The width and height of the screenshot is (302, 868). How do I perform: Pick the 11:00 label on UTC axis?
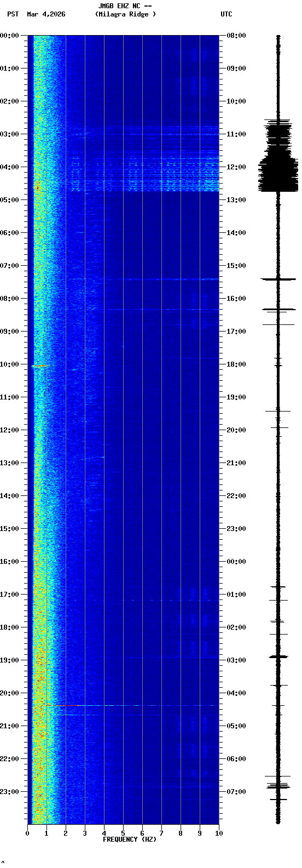coord(236,134)
